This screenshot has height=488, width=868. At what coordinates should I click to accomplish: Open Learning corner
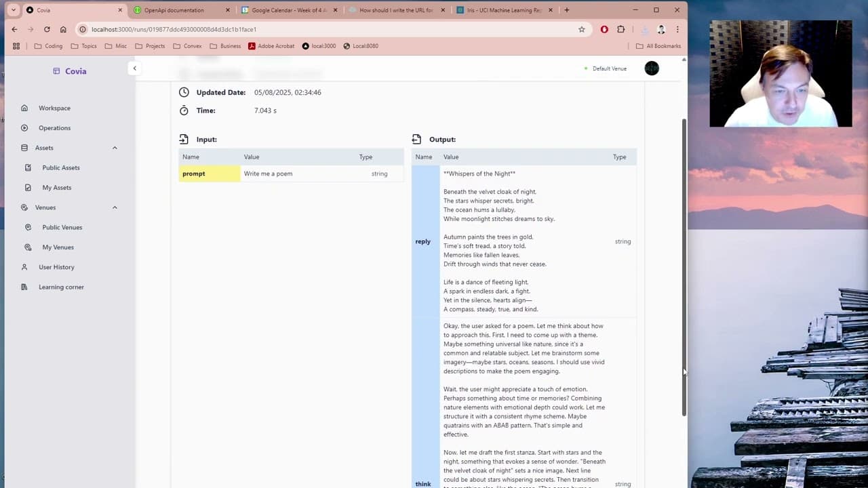point(61,287)
